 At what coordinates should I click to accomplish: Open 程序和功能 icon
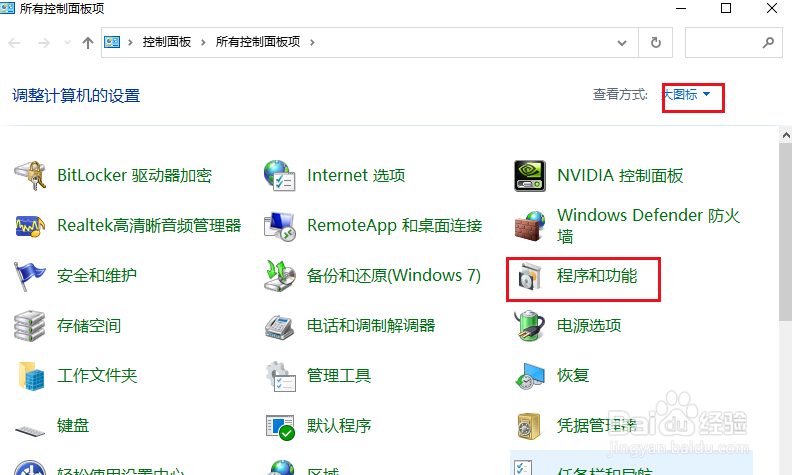[x=529, y=276]
